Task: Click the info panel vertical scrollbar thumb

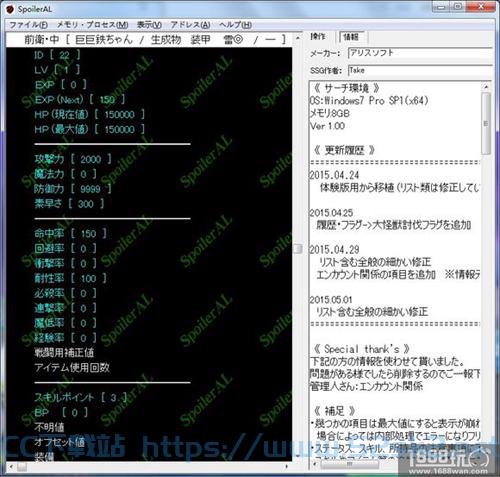Action: point(486,123)
